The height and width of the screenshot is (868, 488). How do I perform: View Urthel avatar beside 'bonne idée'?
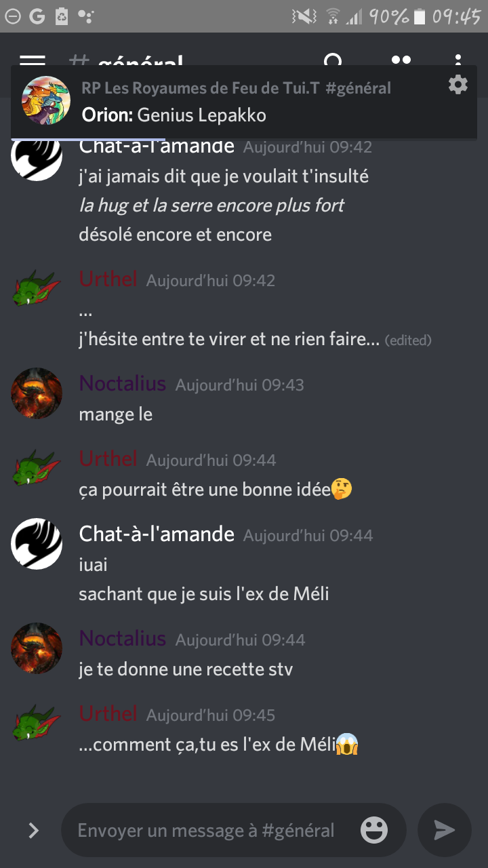pos(37,469)
